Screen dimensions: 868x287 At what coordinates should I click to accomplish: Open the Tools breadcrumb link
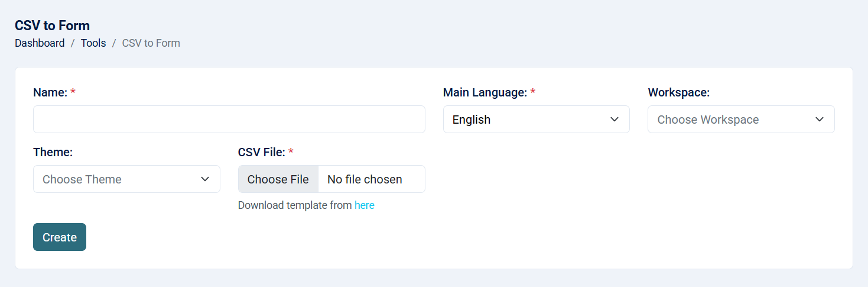(93, 43)
